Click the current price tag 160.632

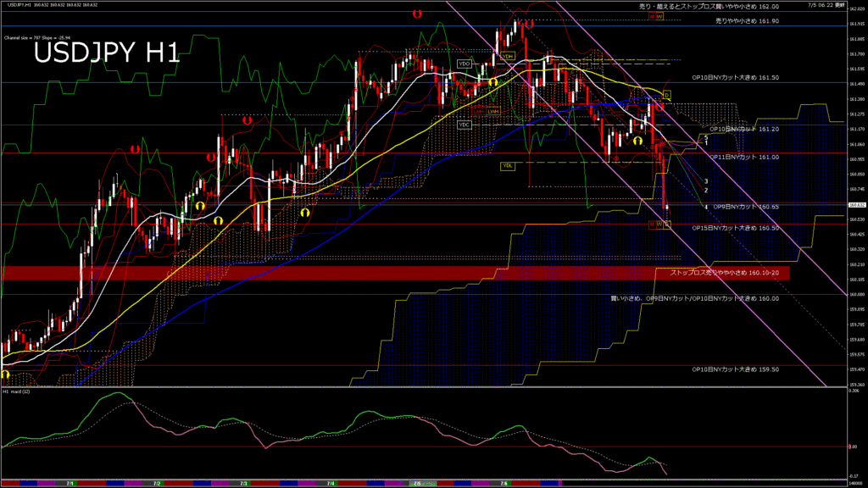point(856,204)
